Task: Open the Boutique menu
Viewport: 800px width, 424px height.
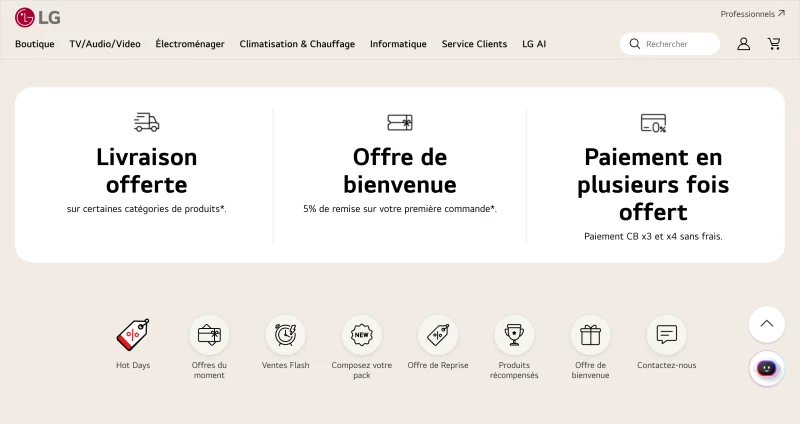Action: coord(35,44)
